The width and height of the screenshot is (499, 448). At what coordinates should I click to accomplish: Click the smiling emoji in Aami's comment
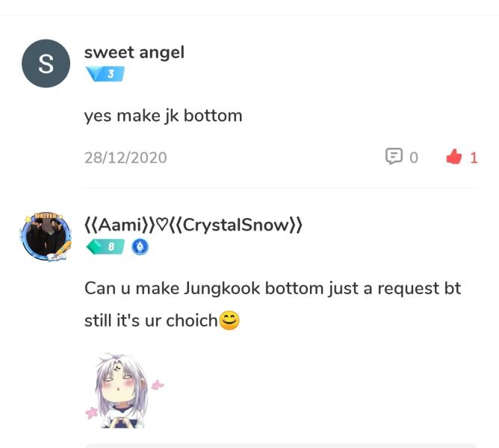(229, 321)
